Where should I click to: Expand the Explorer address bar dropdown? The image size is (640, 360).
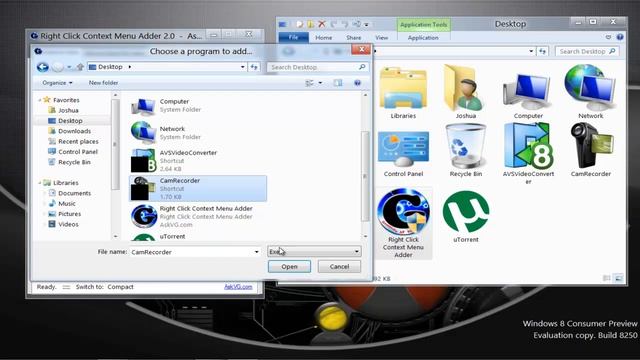531,51
